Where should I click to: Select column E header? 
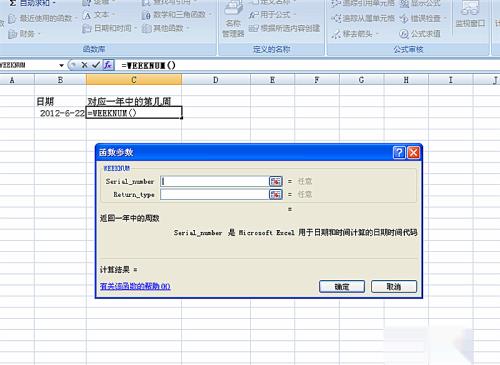[x=272, y=80]
